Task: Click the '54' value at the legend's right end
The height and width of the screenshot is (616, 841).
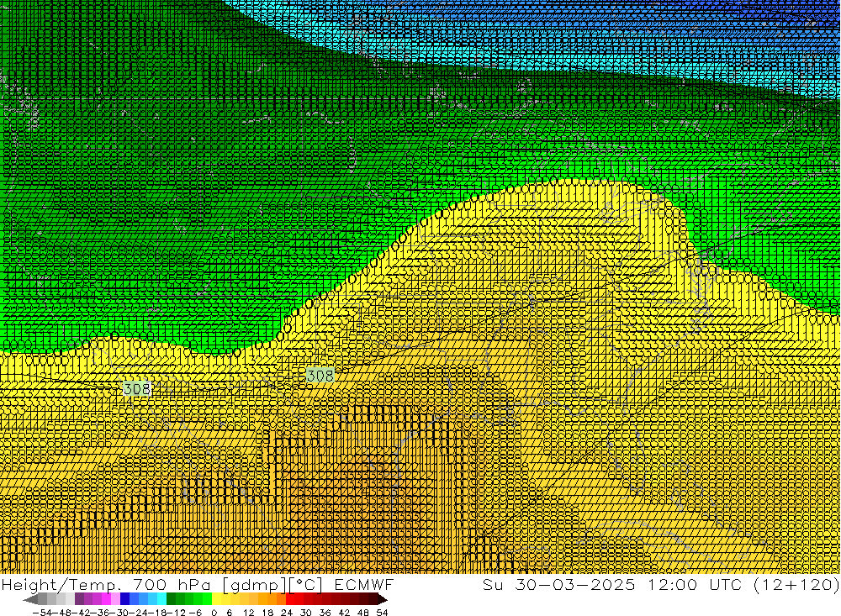Action: pyautogui.click(x=382, y=613)
